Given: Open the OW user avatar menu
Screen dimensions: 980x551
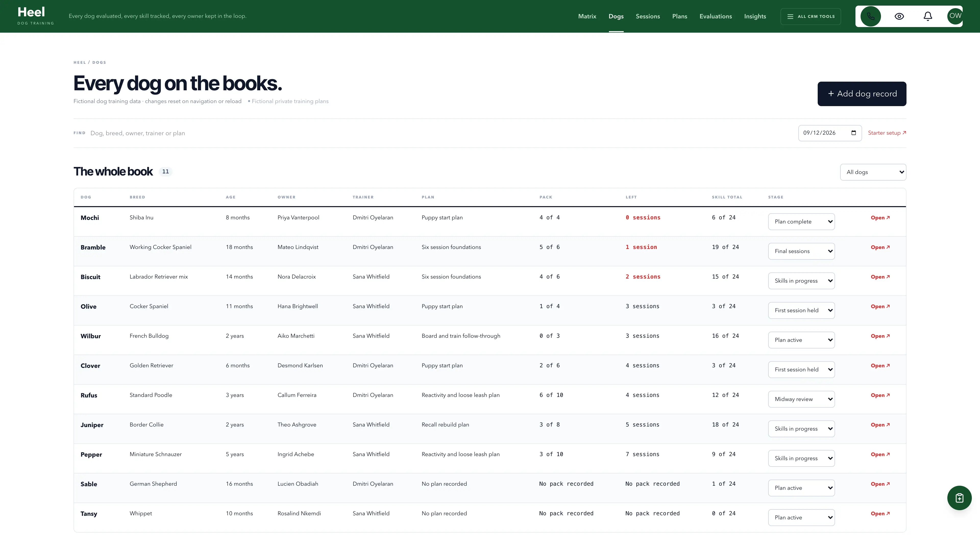Looking at the screenshot, I should pos(955,16).
